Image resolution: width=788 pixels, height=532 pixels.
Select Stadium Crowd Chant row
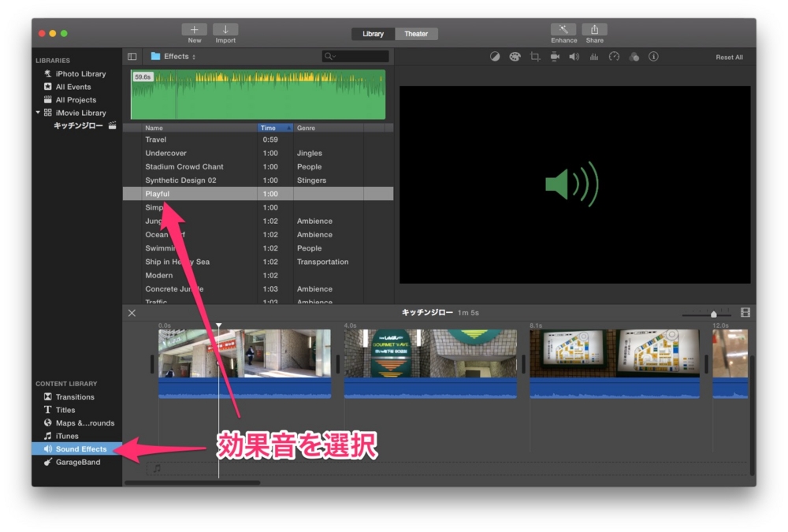tap(258, 166)
